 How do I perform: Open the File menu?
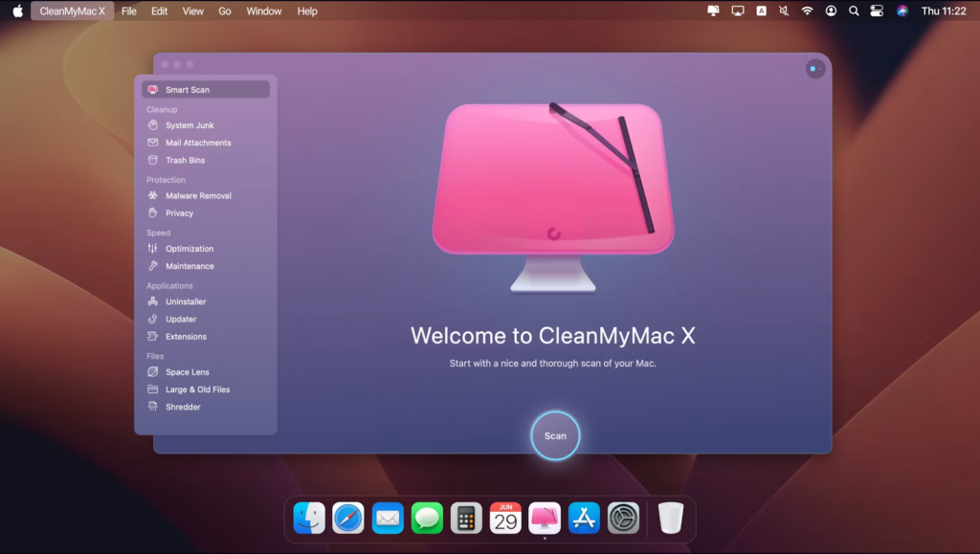click(x=129, y=11)
